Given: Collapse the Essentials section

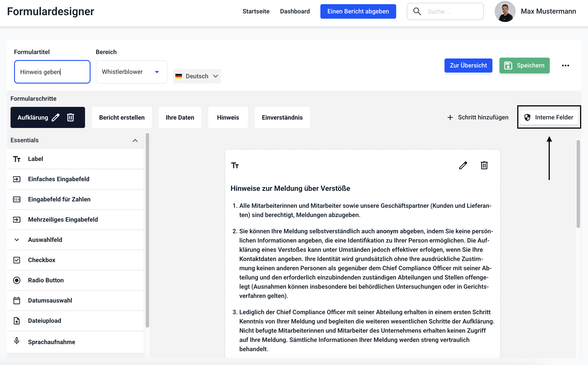Looking at the screenshot, I should (135, 141).
